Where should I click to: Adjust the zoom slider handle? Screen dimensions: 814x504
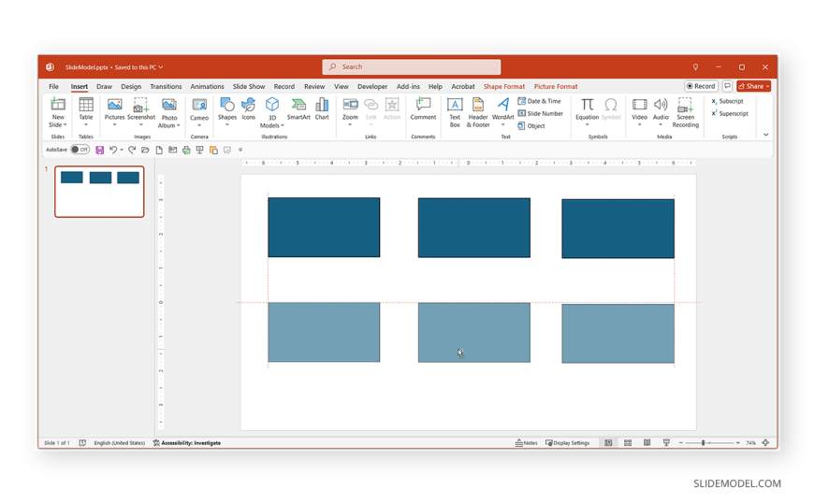click(703, 442)
